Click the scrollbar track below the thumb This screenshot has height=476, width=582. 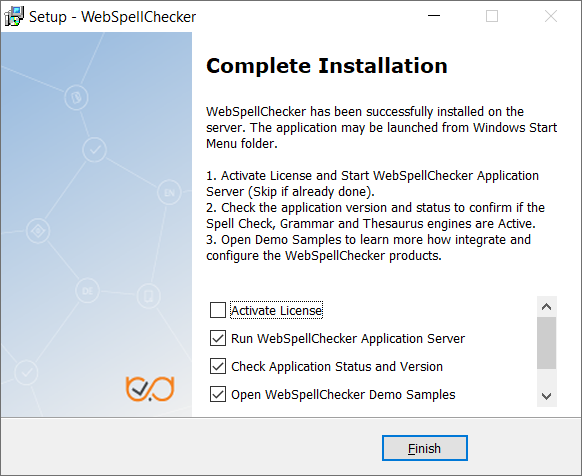click(546, 377)
